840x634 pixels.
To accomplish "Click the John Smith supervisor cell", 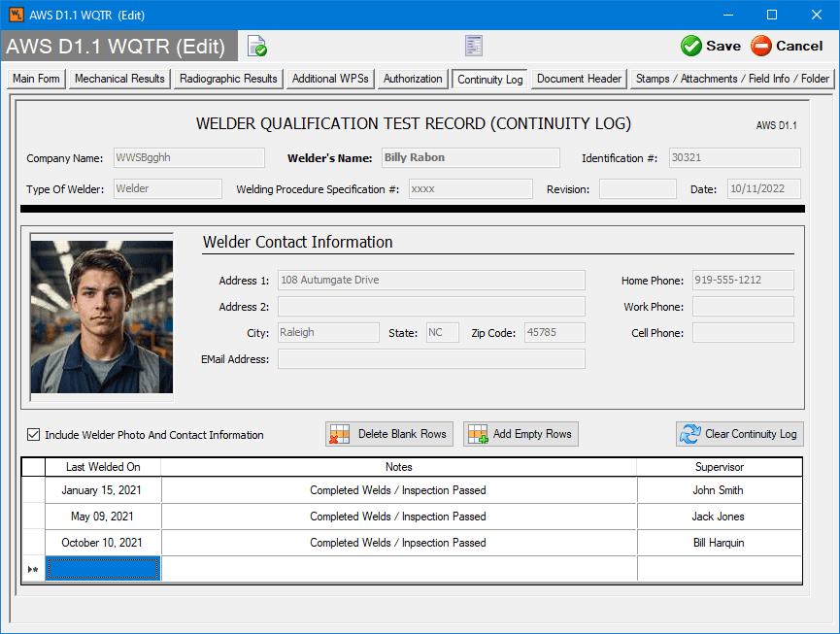I will click(x=720, y=490).
